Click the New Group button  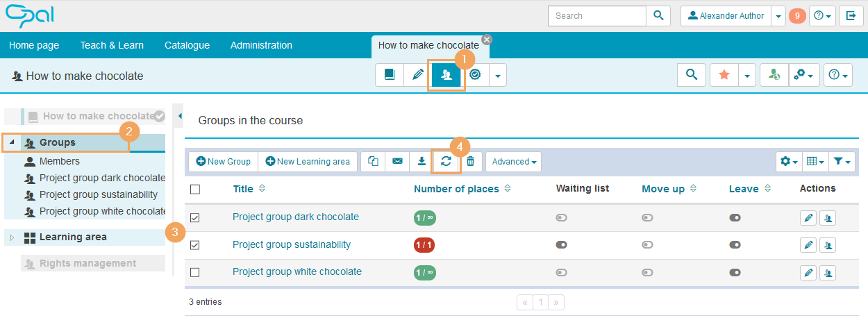click(223, 161)
